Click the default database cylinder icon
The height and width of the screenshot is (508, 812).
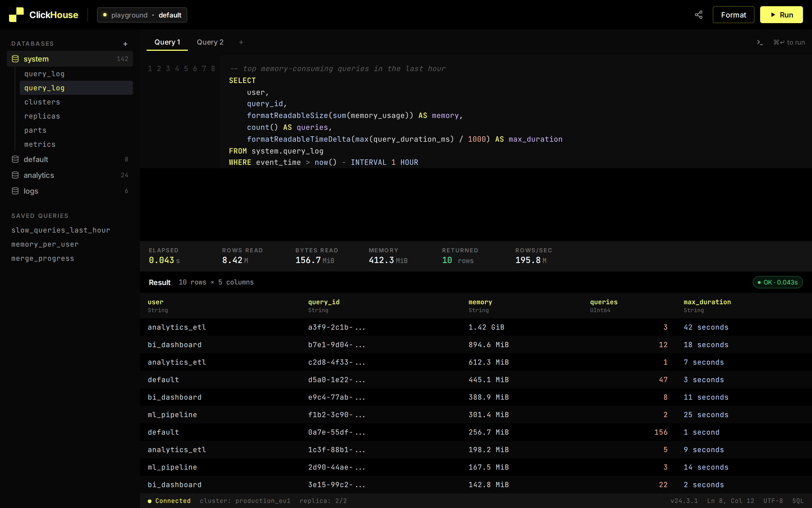(x=15, y=159)
